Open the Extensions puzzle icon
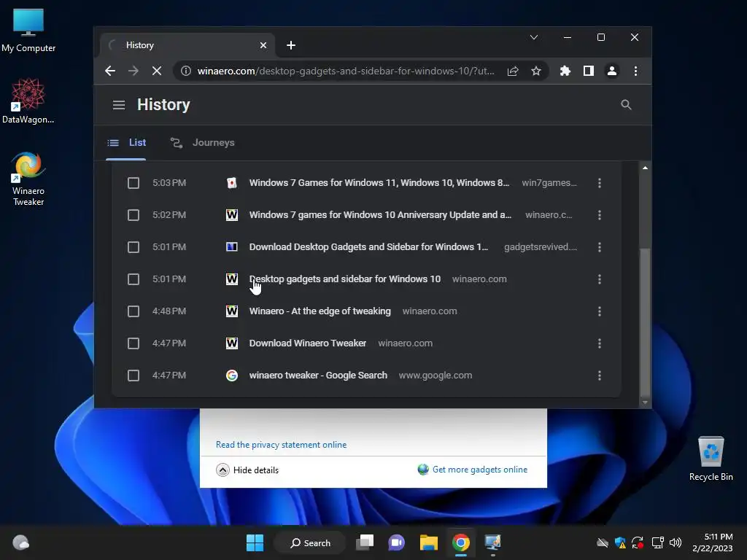This screenshot has width=747, height=560. [565, 71]
